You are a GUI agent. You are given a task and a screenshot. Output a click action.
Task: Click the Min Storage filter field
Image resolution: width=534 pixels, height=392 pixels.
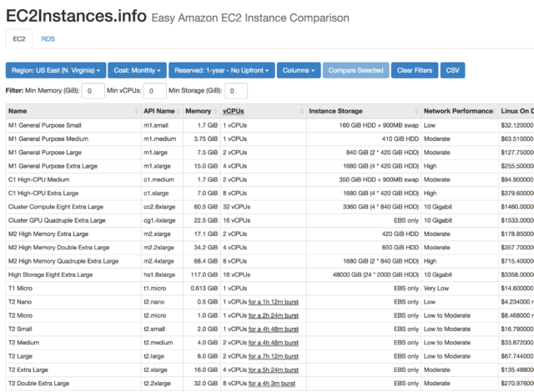(236, 90)
